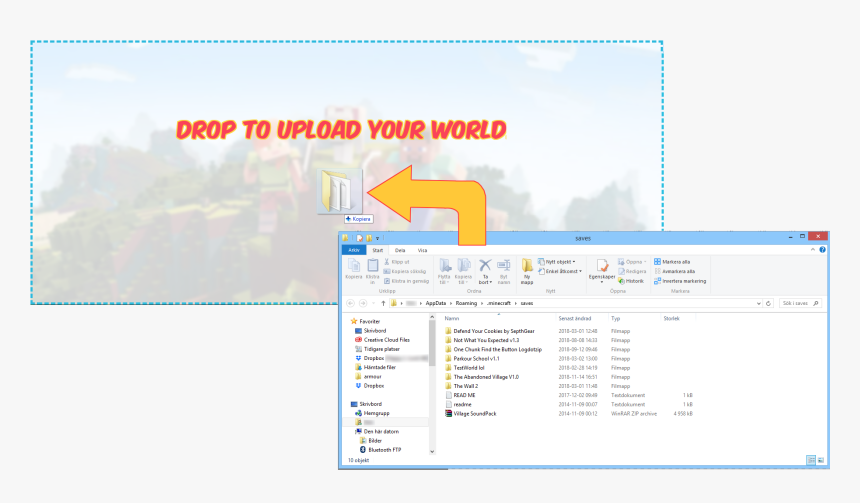860x503 pixels.
Task: Click Avmarkera alla in the ribbon
Action: click(675, 271)
